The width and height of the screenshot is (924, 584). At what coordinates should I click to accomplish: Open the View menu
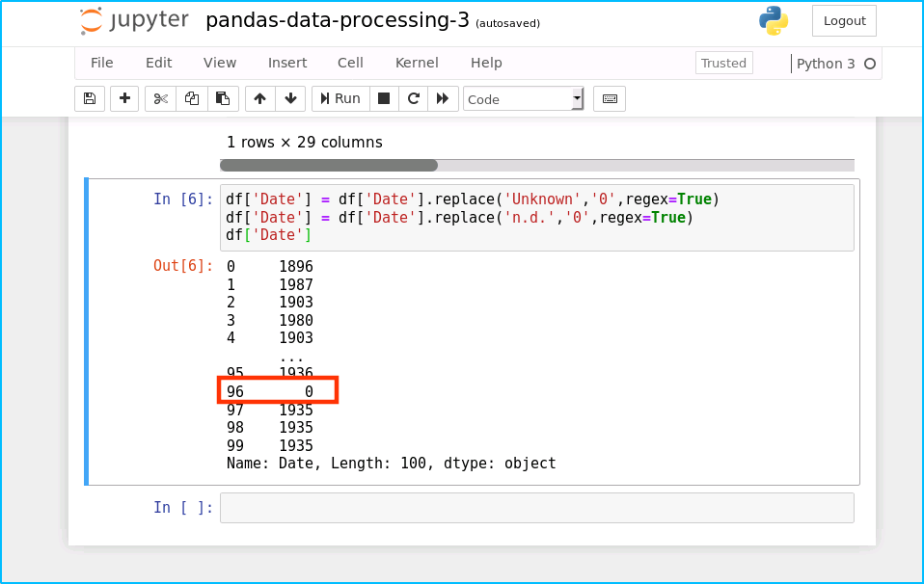pos(220,63)
